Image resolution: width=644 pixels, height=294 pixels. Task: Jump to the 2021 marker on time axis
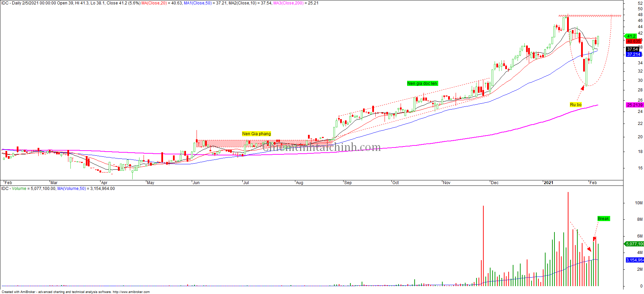pos(548,183)
